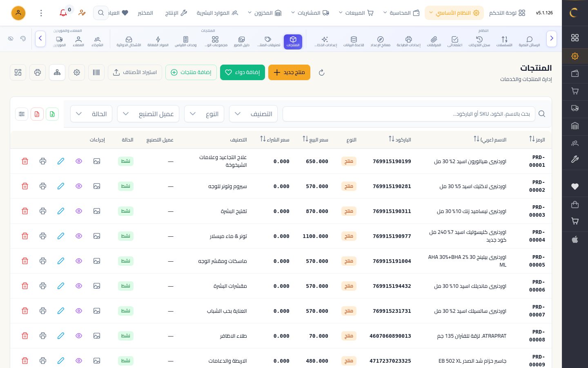
Task: Open the الحالة filter dropdown
Action: coord(91,114)
